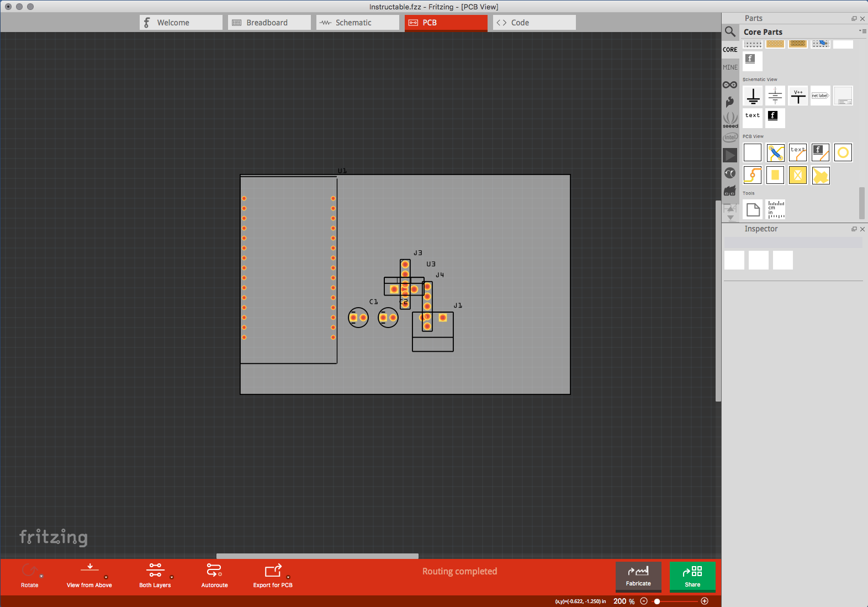Open the Core Parts bin options menu
Viewport: 868px width, 607px height.
[862, 31]
